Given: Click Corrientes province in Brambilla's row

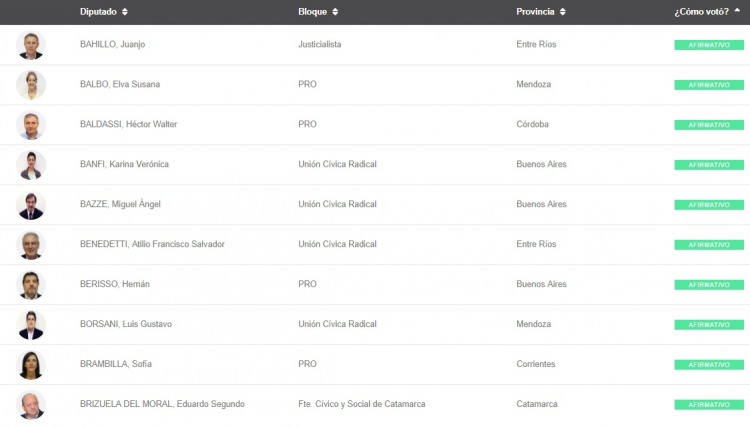Looking at the screenshot, I should click(x=536, y=364).
